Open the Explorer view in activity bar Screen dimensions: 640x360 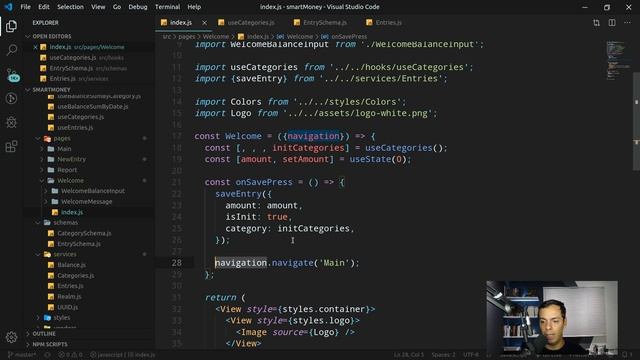[11, 26]
